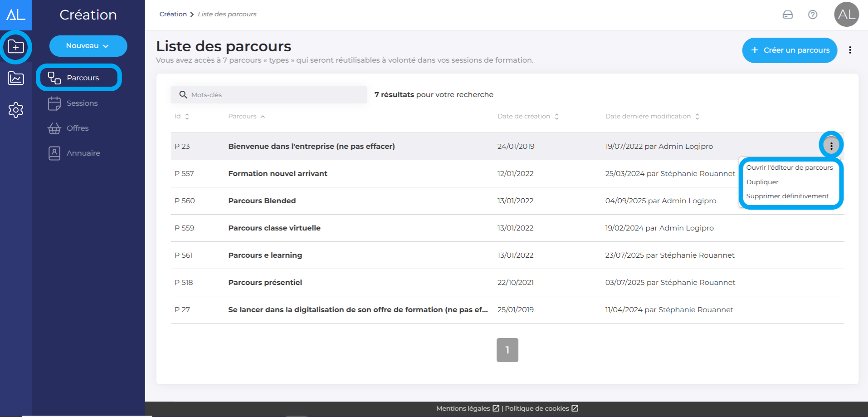Click the AL user avatar top right
The width and height of the screenshot is (868, 417).
(x=846, y=15)
